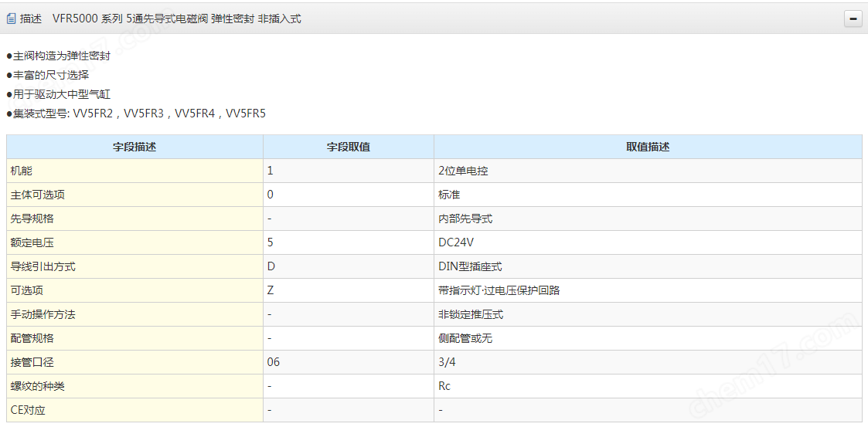
Task: Select the 2位单电控 value cell
Action: [648, 171]
